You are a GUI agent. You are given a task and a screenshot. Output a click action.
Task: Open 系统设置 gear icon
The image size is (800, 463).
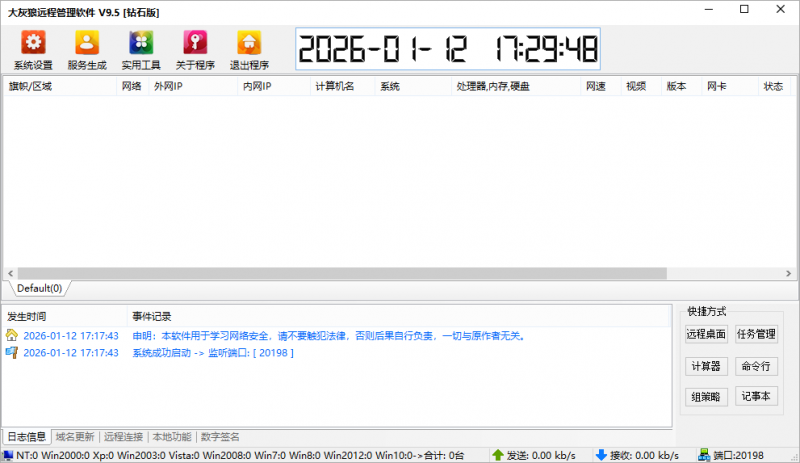click(33, 42)
